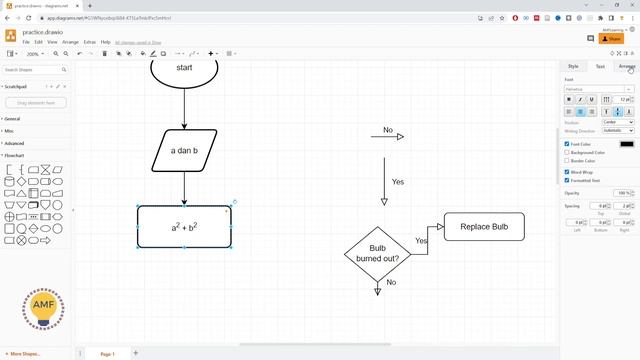Viewport: 640px width, 360px height.
Task: Click the zoom in magnifier in the toolbar
Action: point(56,53)
